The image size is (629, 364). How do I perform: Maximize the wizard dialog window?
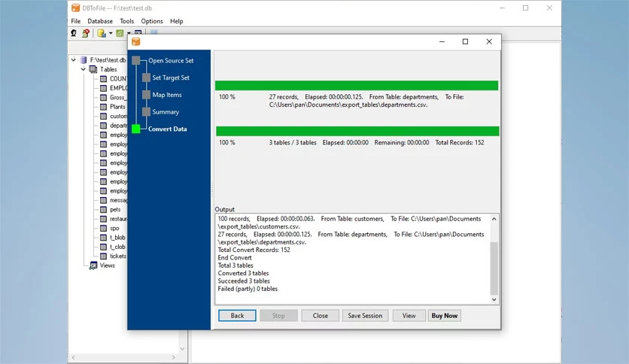(465, 41)
